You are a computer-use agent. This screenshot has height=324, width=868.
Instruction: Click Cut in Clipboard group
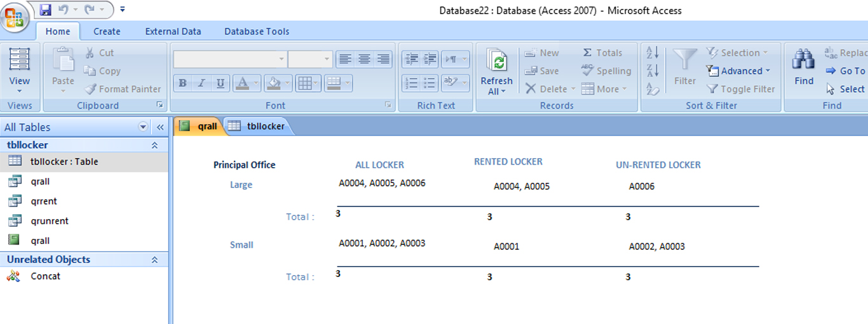[x=99, y=53]
